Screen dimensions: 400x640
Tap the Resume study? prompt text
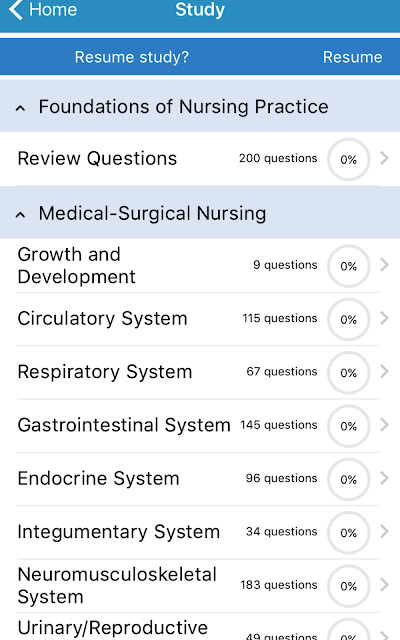pyautogui.click(x=132, y=57)
